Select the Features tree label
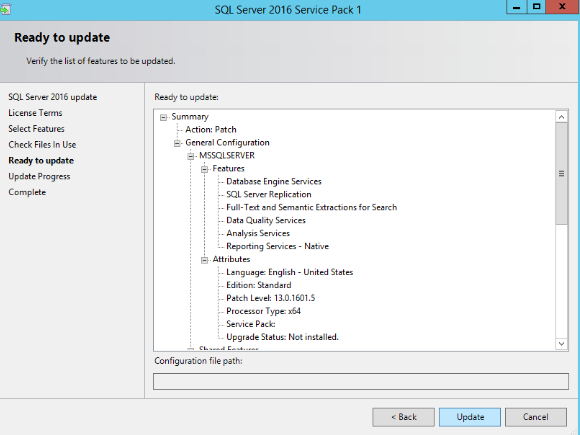Viewport: 580px width, 435px height. (x=228, y=168)
